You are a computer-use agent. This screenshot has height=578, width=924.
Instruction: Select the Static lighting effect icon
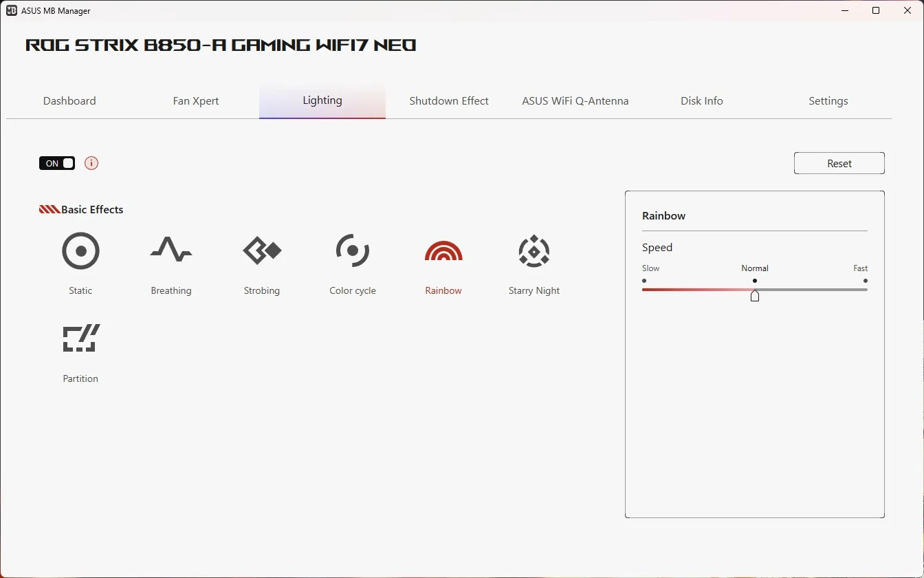click(80, 251)
